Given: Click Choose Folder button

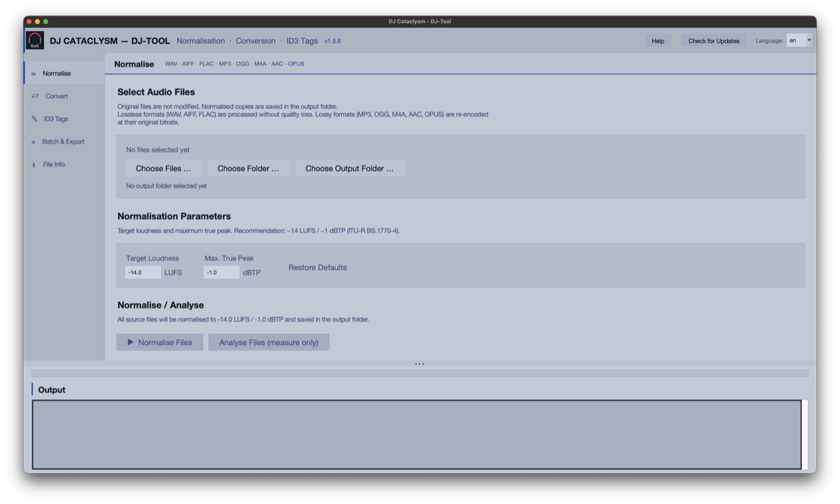Looking at the screenshot, I should (248, 169).
